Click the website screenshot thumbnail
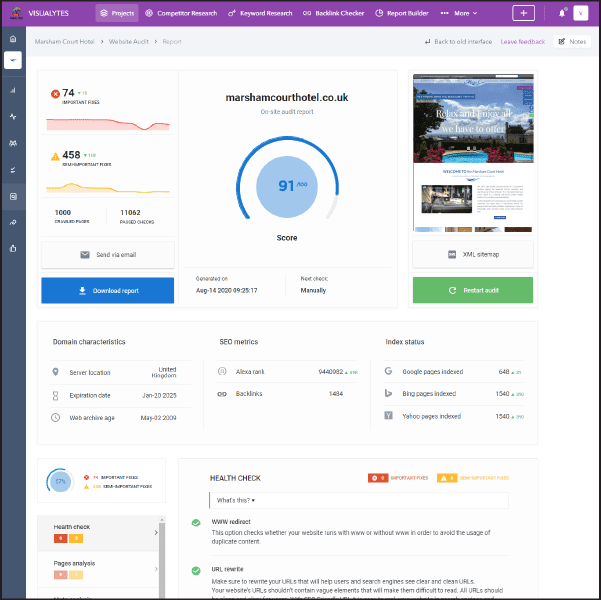The width and height of the screenshot is (601, 600). pyautogui.click(x=472, y=152)
